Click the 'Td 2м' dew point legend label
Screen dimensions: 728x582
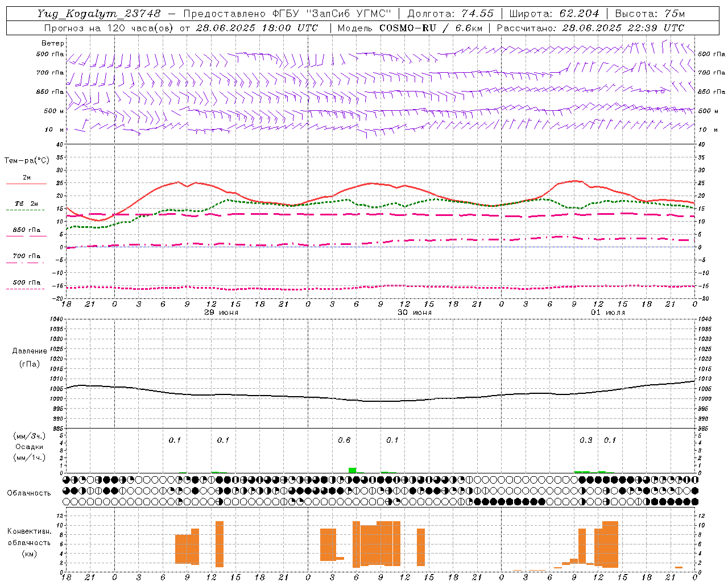click(x=27, y=203)
